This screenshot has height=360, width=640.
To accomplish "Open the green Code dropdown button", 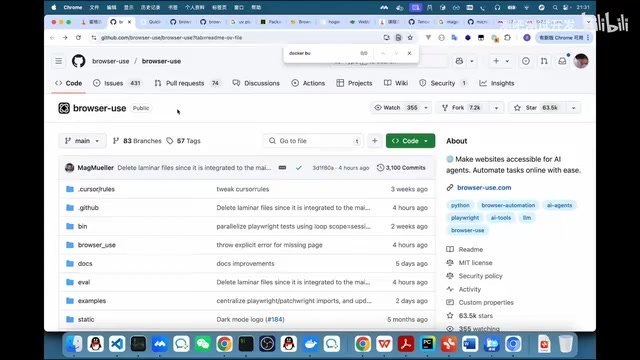I will click(x=410, y=141).
